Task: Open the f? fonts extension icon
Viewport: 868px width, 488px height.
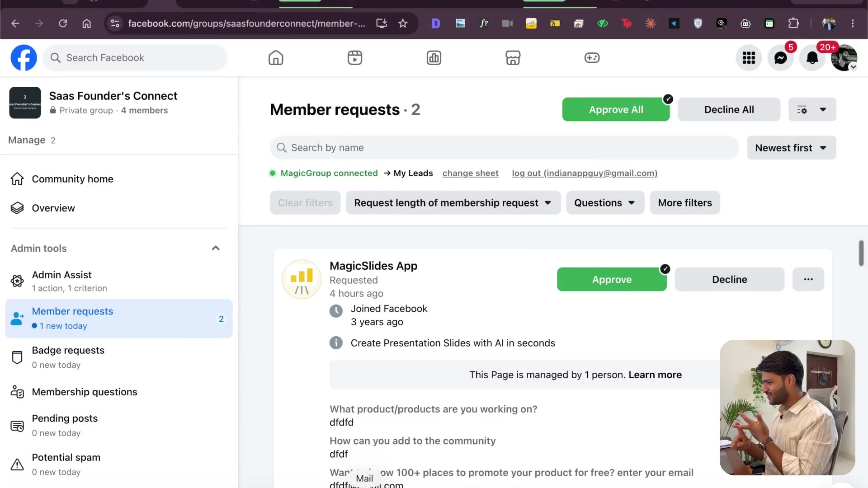Action: coord(484,23)
